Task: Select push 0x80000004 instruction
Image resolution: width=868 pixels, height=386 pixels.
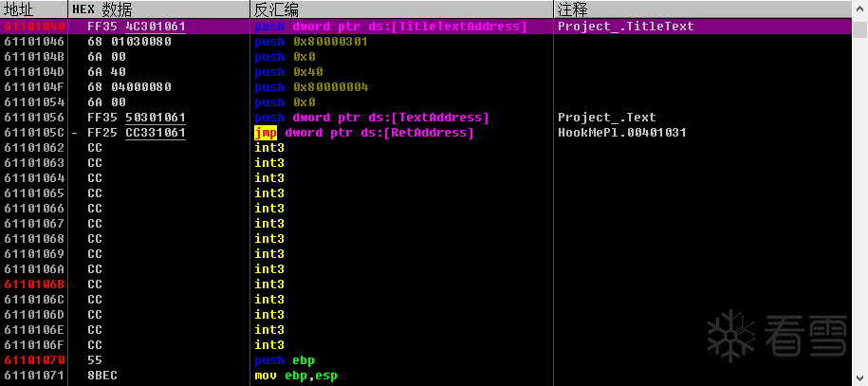Action: [x=312, y=87]
